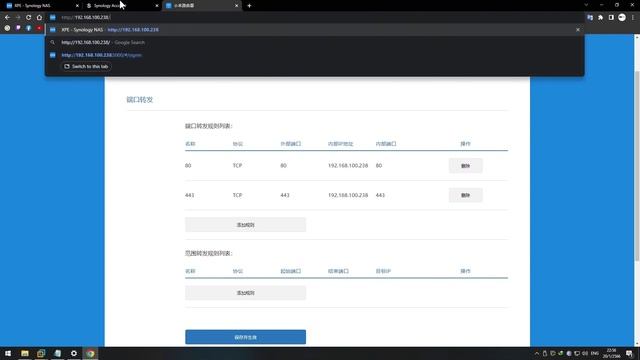Click the browser forward arrow
The width and height of the screenshot is (640, 360).
18,17
